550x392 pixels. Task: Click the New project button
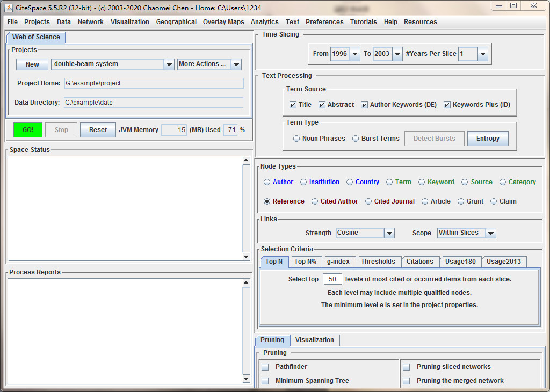tap(32, 64)
